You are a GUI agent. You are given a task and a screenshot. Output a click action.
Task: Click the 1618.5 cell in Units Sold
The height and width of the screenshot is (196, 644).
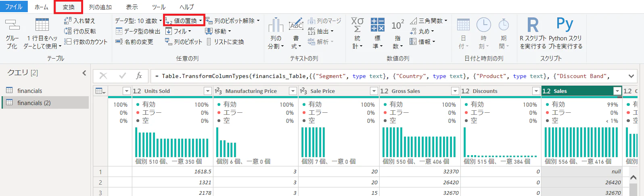[172, 171]
